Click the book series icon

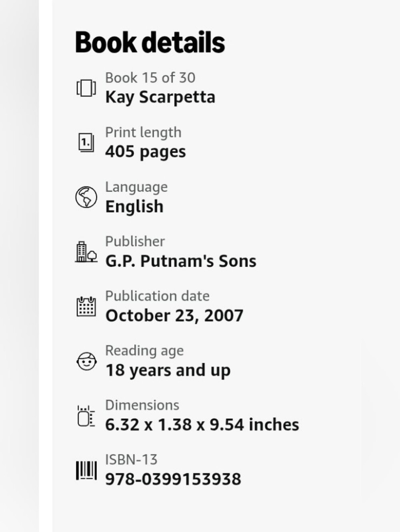point(86,88)
